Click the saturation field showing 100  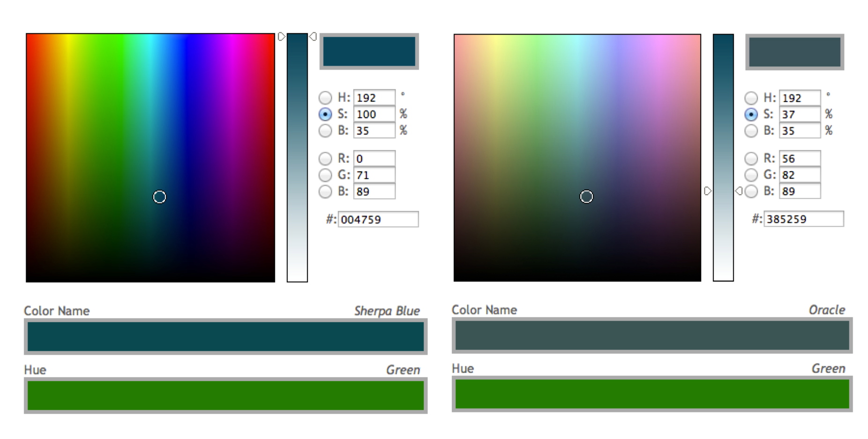[374, 114]
